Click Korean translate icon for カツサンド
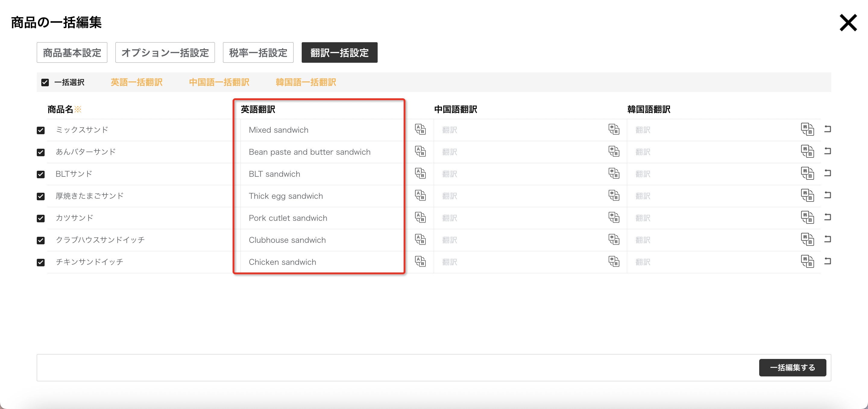The width and height of the screenshot is (868, 409). [807, 217]
